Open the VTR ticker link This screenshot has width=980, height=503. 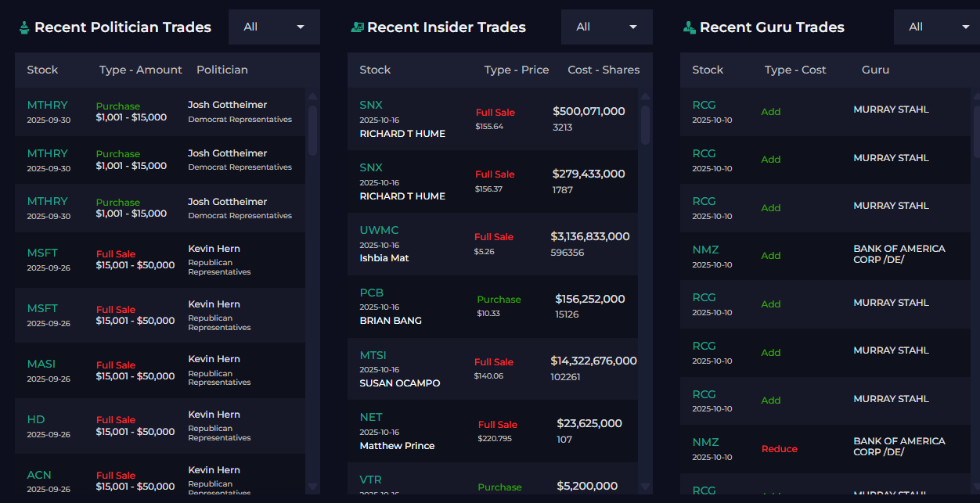pos(371,480)
